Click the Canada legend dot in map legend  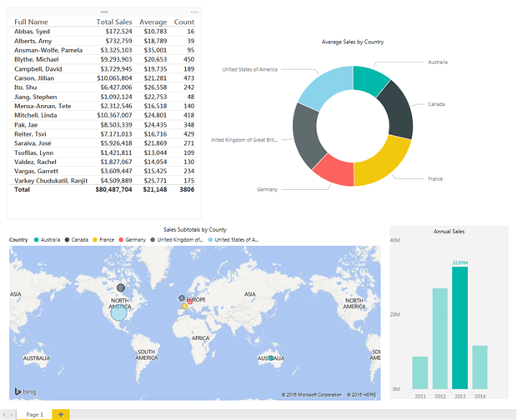pos(67,240)
